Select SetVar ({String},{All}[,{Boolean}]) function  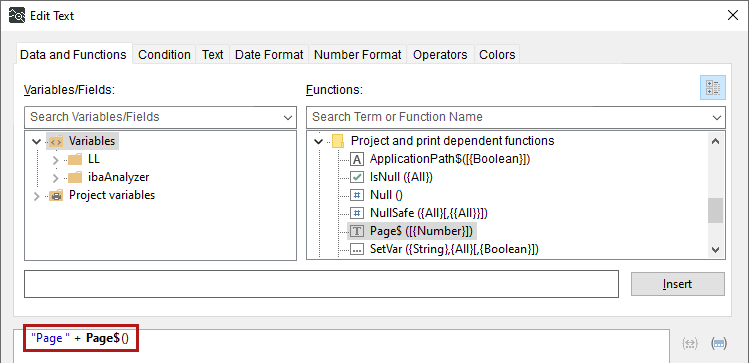pyautogui.click(x=454, y=249)
